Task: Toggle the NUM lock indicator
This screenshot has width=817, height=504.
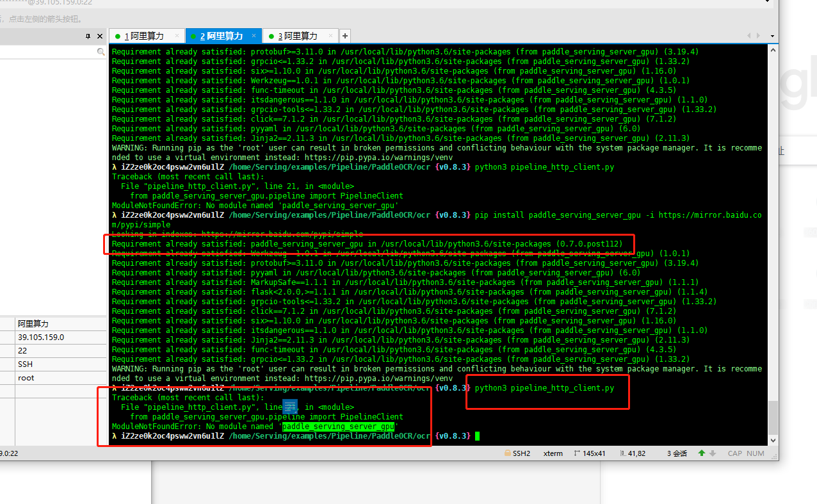Action: coord(756,453)
